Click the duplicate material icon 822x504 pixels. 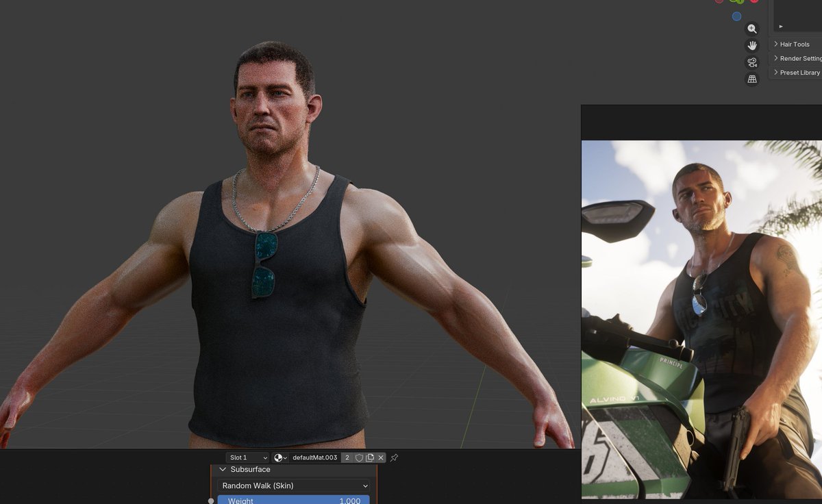[x=370, y=457]
